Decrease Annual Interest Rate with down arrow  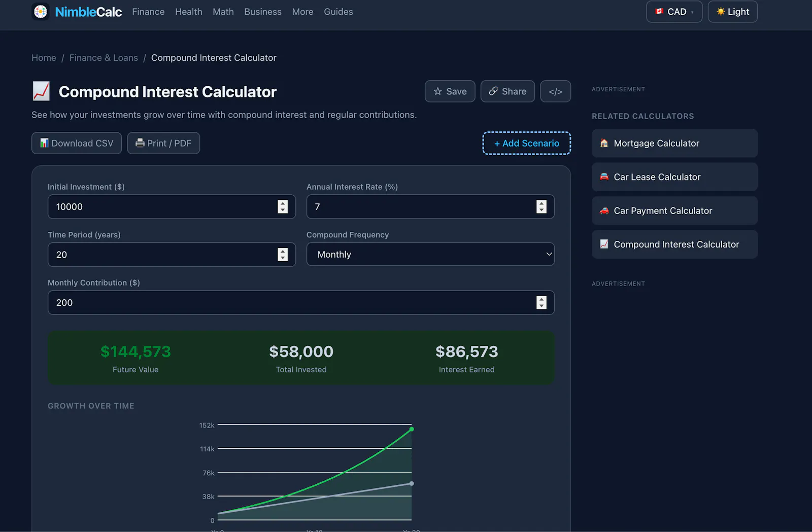pos(542,210)
